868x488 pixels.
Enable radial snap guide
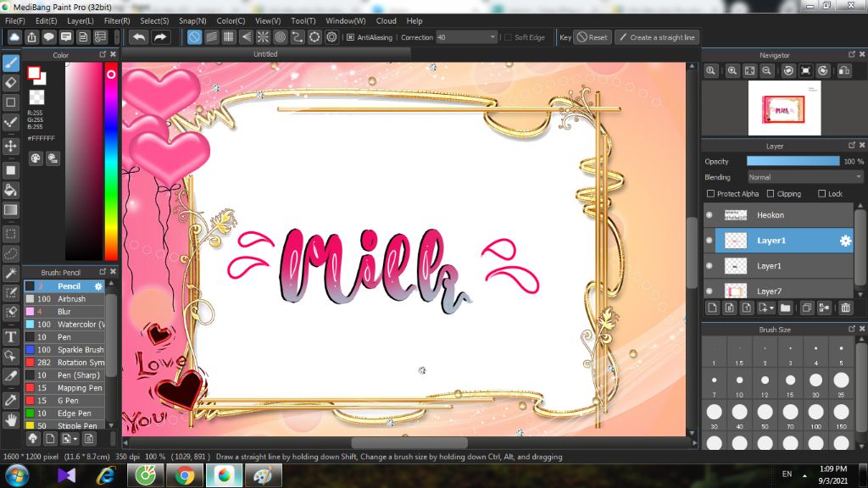[263, 37]
